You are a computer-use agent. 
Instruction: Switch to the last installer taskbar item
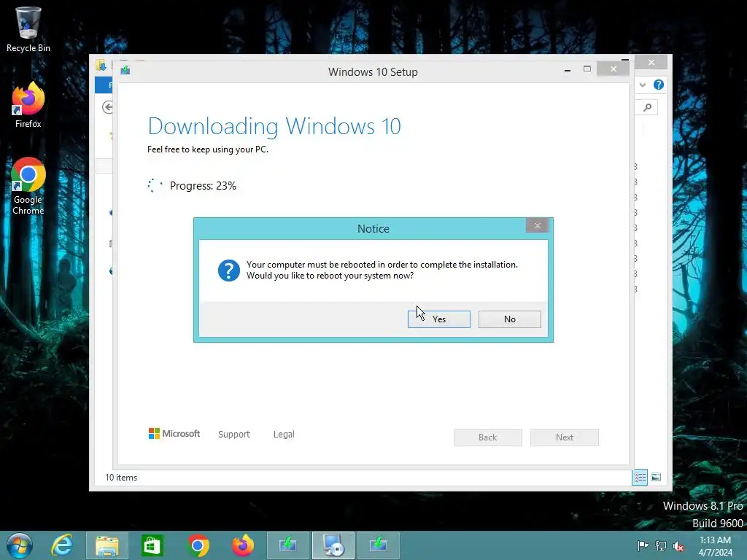[x=379, y=545]
